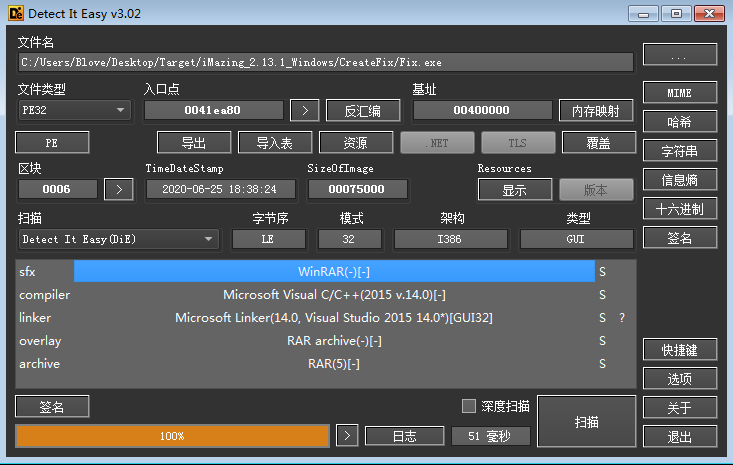Click the GUI type field

576,239
